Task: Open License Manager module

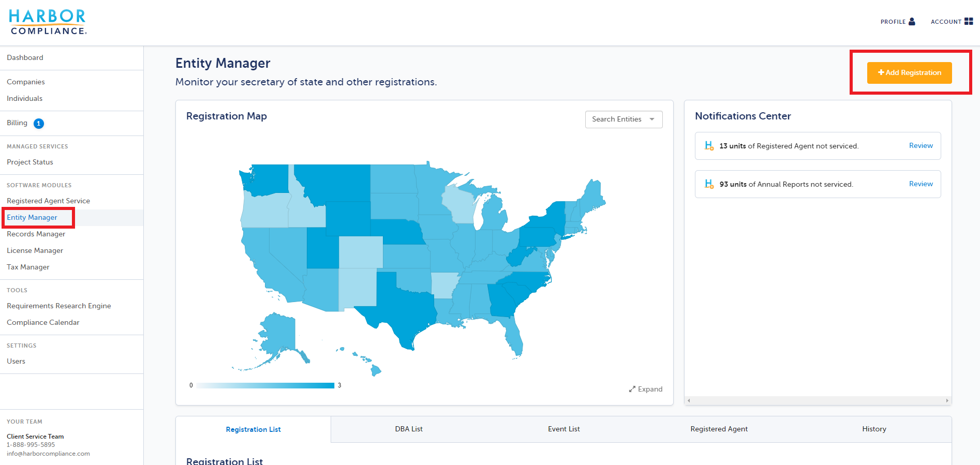Action: click(x=35, y=251)
